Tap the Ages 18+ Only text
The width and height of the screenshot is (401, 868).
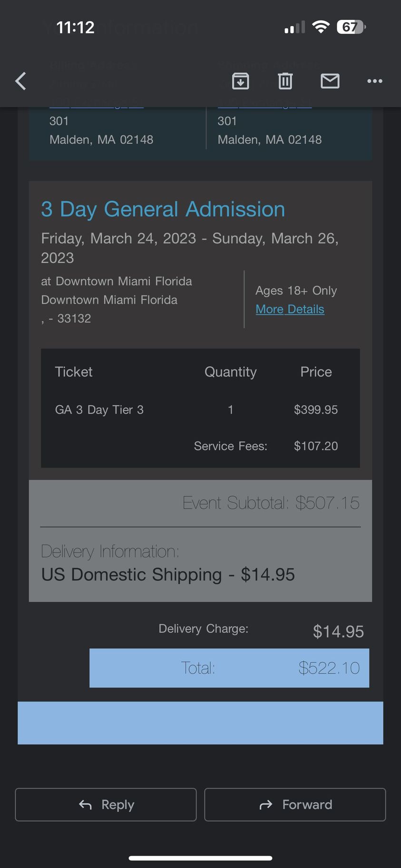296,291
